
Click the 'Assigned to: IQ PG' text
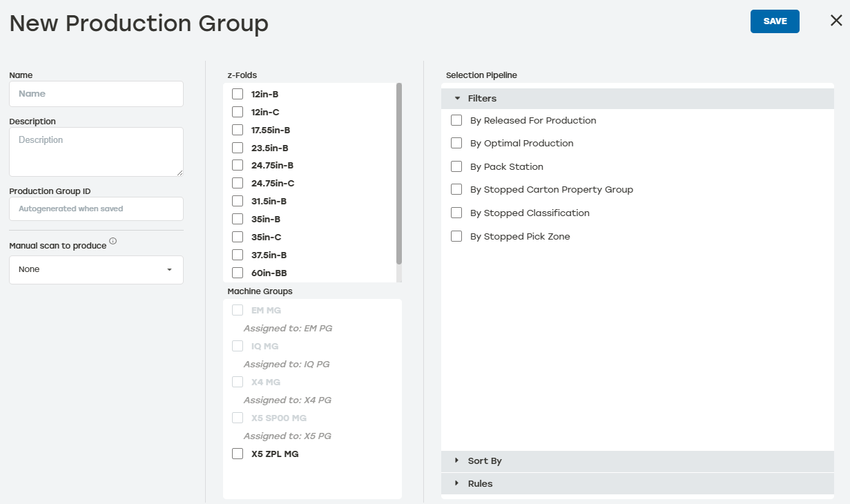tap(287, 364)
